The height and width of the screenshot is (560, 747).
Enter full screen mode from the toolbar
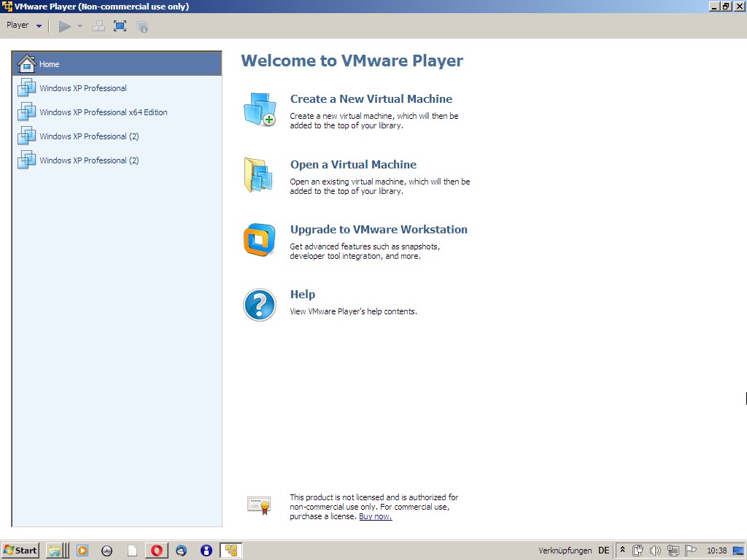click(x=120, y=26)
